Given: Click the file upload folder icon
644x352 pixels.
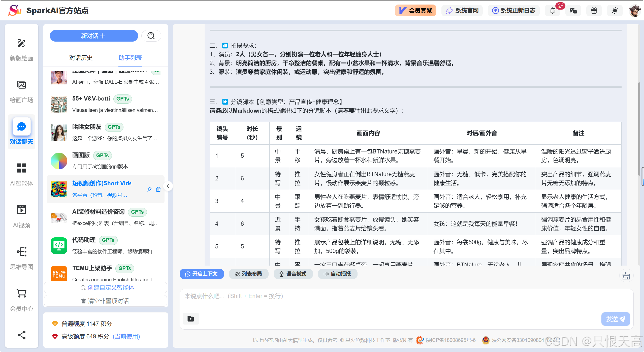Looking at the screenshot, I should coord(191,319).
